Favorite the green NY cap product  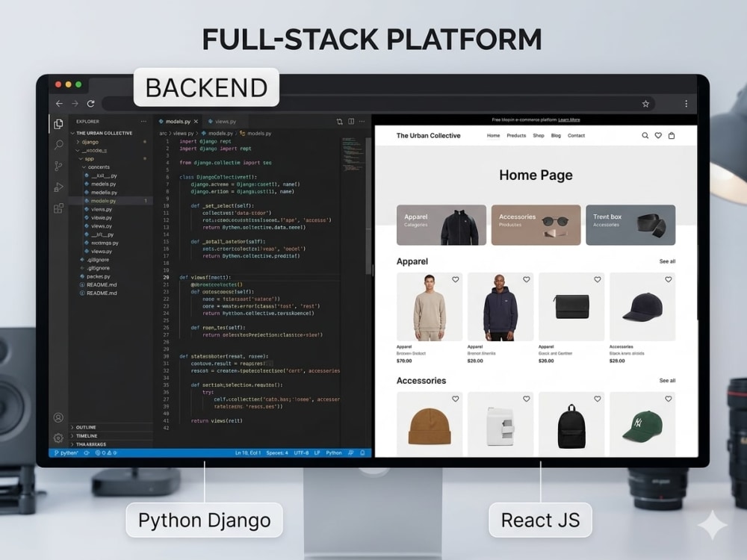tap(669, 399)
